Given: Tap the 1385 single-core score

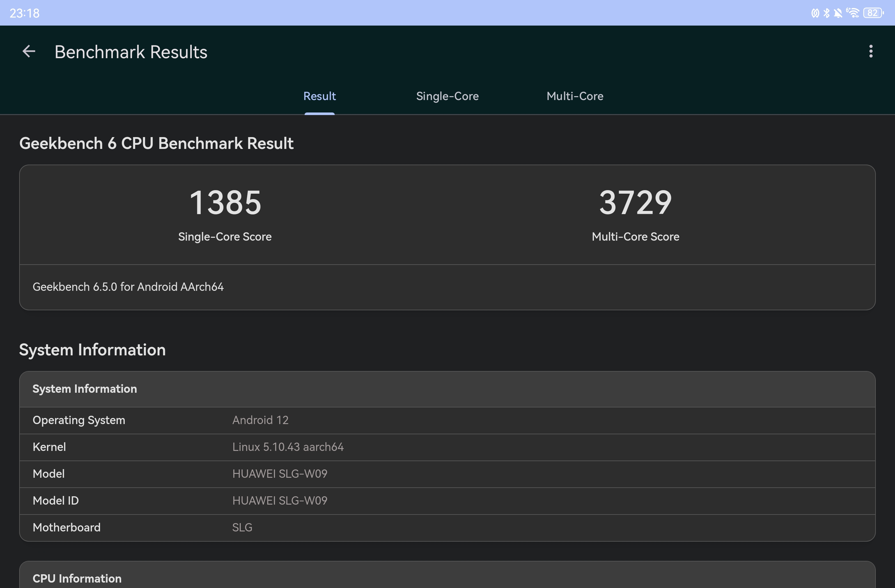Looking at the screenshot, I should pyautogui.click(x=225, y=203).
